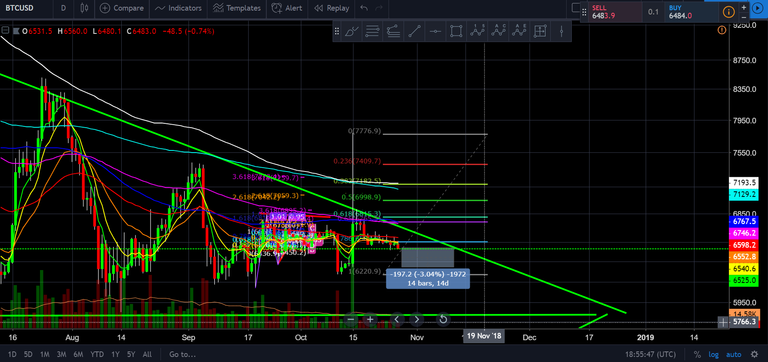Select the pitchfork drawing tool
This screenshot has height=362, width=768.
(393, 31)
